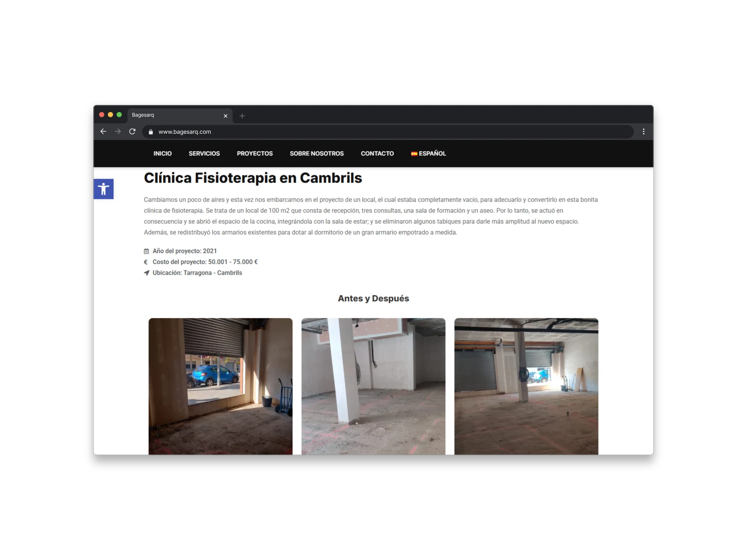Open the photo with the white slanted column
Image resolution: width=747 pixels, height=560 pixels.
pyautogui.click(x=373, y=386)
